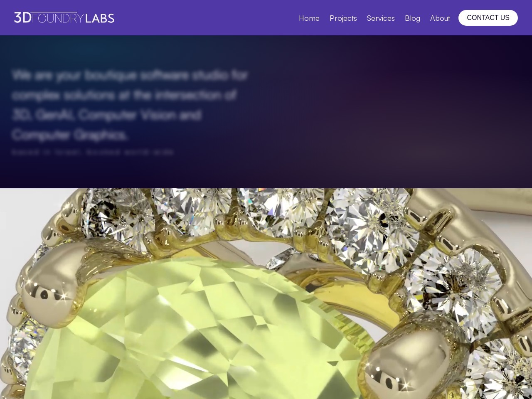Open the Services menu item
This screenshot has height=399, width=532.
[381, 18]
